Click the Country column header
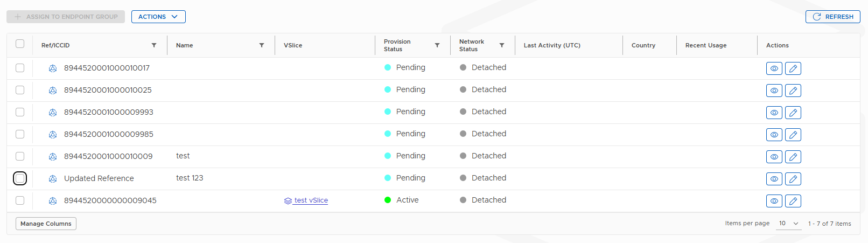 click(643, 45)
